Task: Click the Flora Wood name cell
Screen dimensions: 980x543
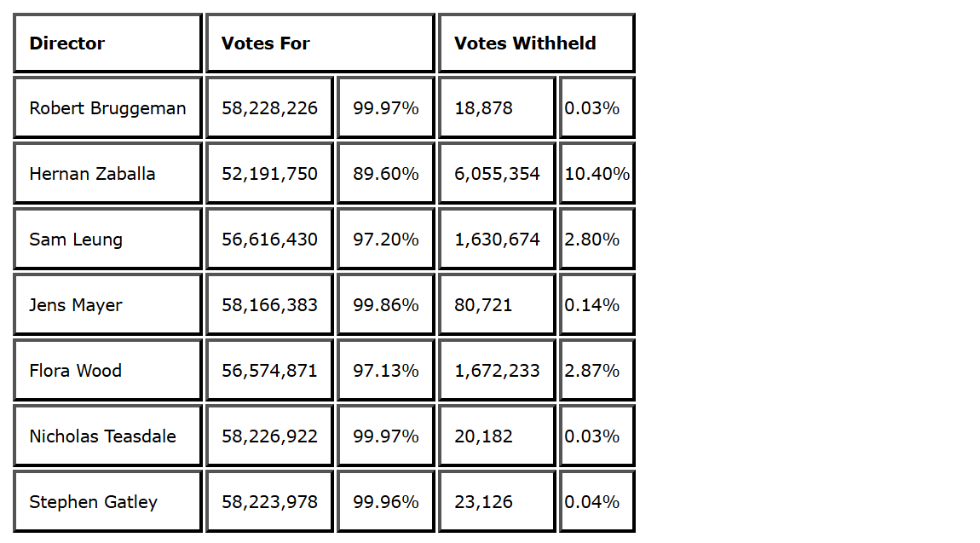Action: coord(107,371)
